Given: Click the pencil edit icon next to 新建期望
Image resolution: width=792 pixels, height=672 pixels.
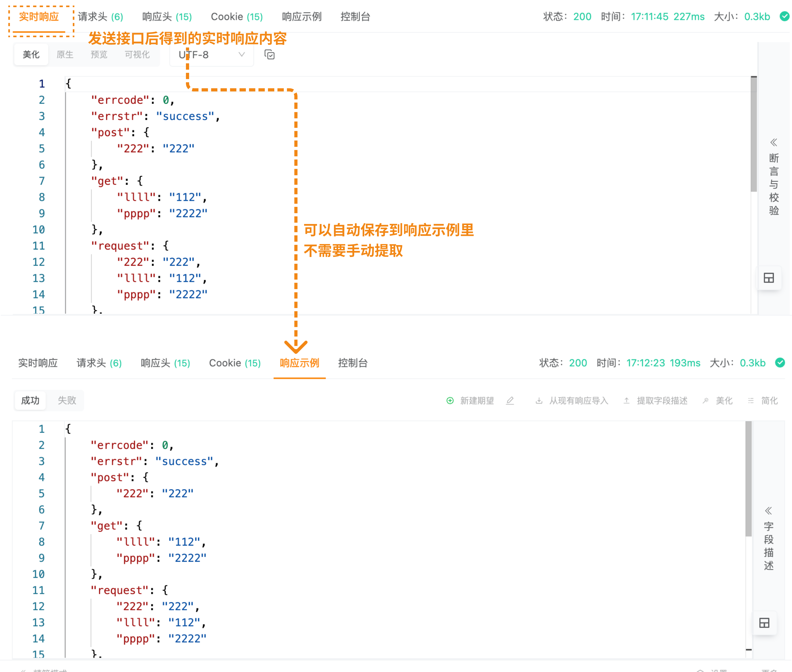Looking at the screenshot, I should (510, 401).
